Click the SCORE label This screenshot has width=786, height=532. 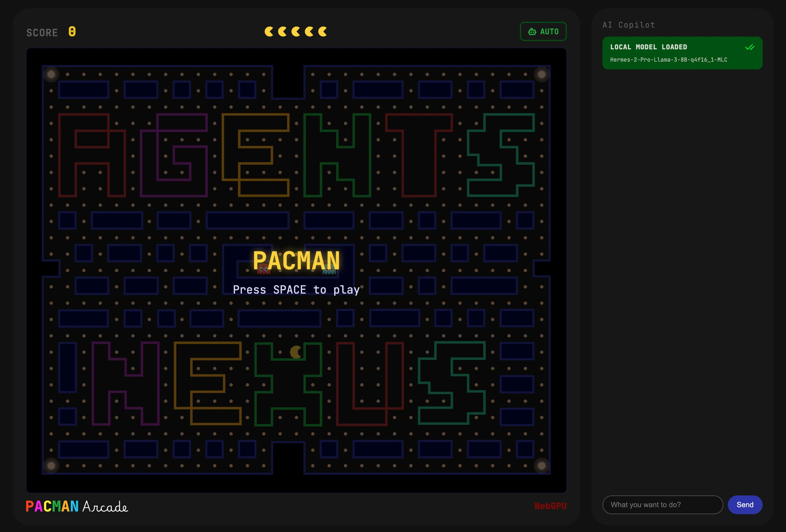[x=42, y=32]
